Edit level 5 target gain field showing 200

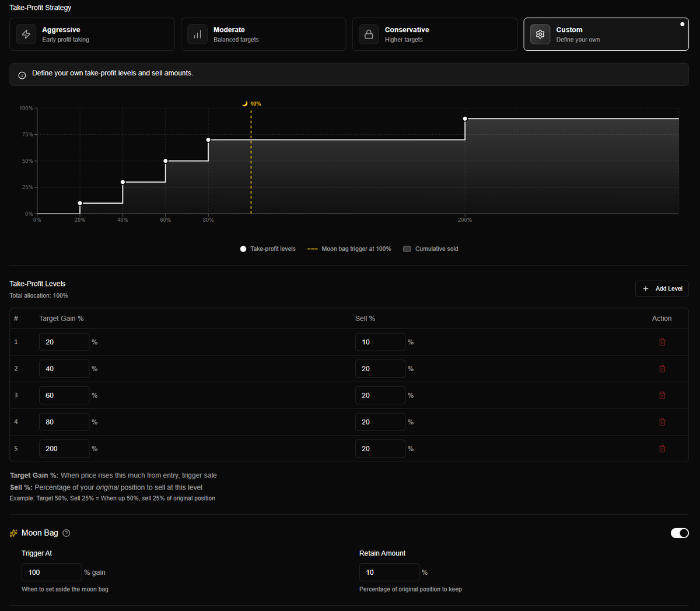click(x=64, y=449)
